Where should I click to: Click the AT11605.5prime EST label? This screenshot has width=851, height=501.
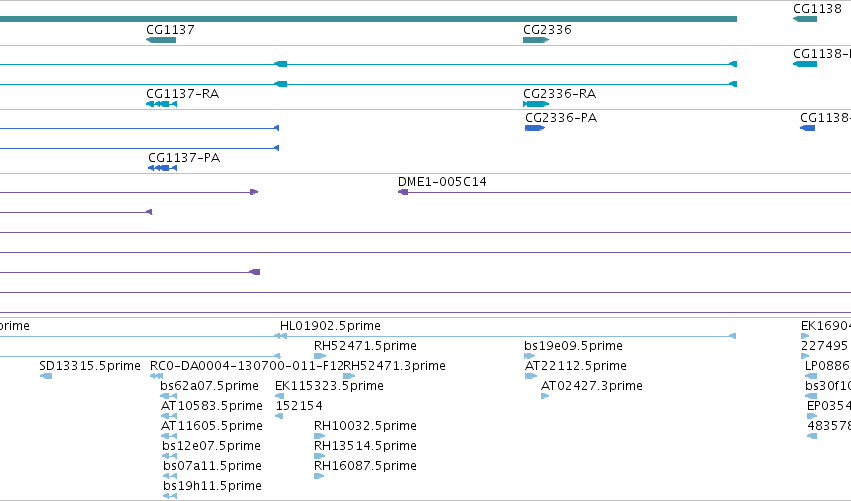[212, 426]
